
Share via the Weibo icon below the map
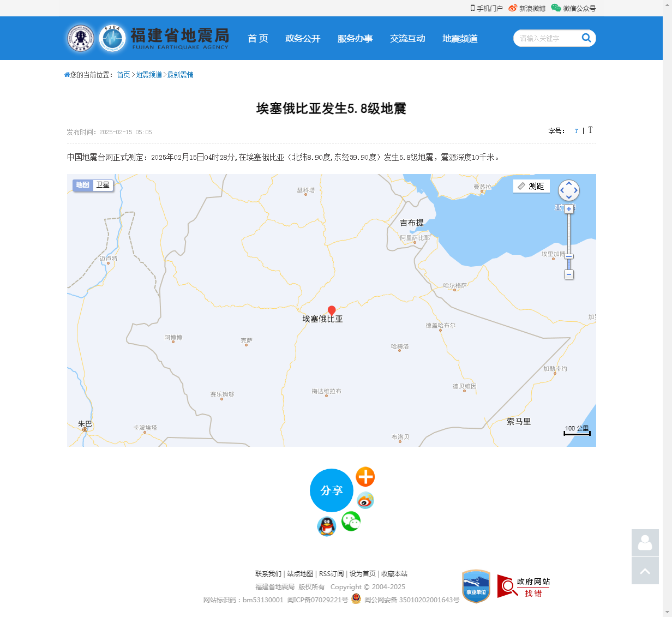click(365, 500)
